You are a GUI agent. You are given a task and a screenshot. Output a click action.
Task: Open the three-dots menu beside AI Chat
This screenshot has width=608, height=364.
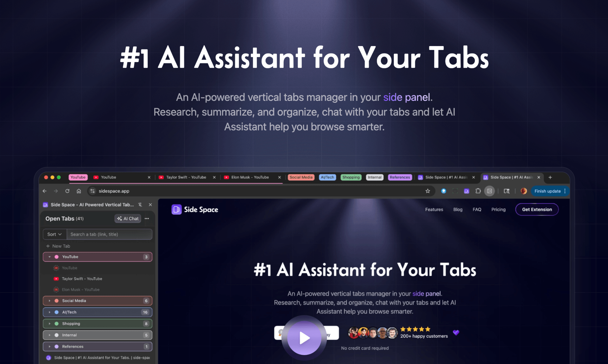tap(147, 219)
